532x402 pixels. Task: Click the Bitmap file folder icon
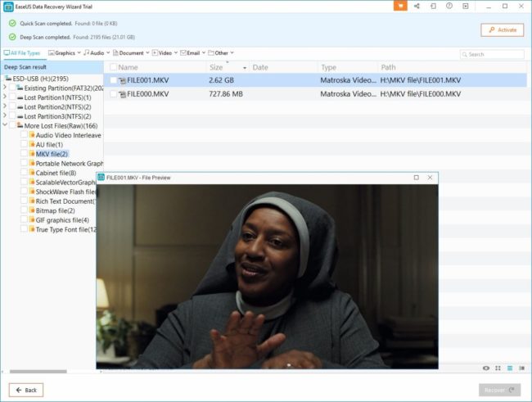point(32,210)
